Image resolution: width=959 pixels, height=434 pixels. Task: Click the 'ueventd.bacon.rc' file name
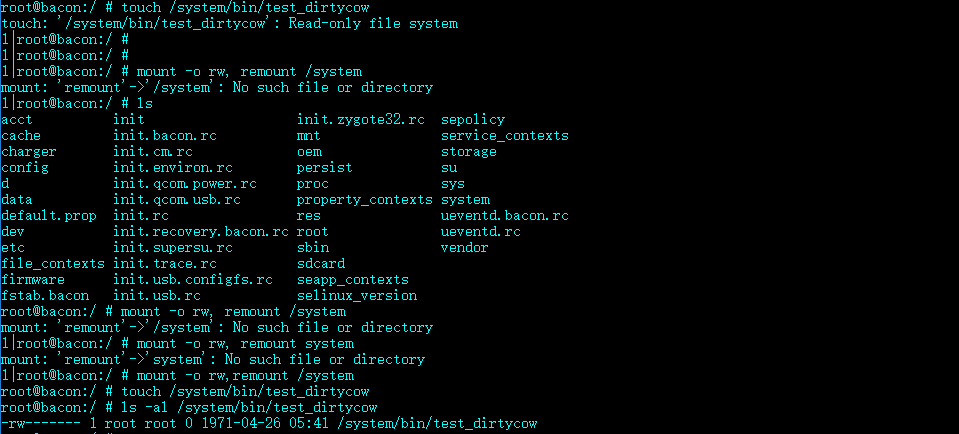click(505, 216)
